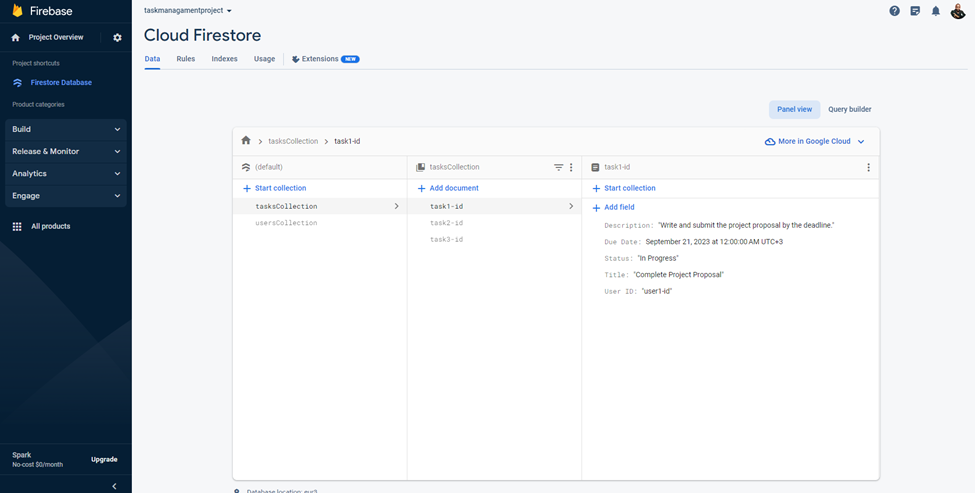Expand the Release & Monitor category

point(66,152)
